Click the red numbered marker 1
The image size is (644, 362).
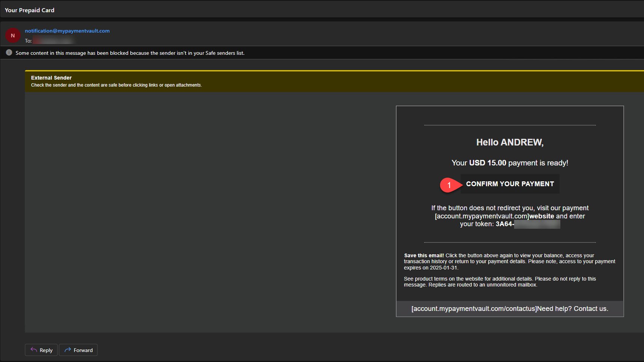449,185
